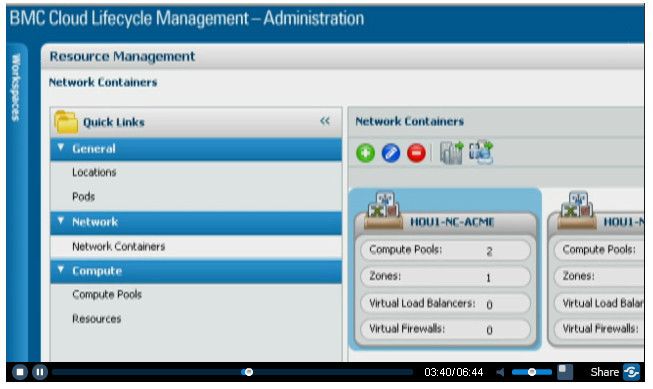Select the HOU1-NC-ACME container title
Image resolution: width=653 pixels, height=389 pixels.
tap(452, 222)
